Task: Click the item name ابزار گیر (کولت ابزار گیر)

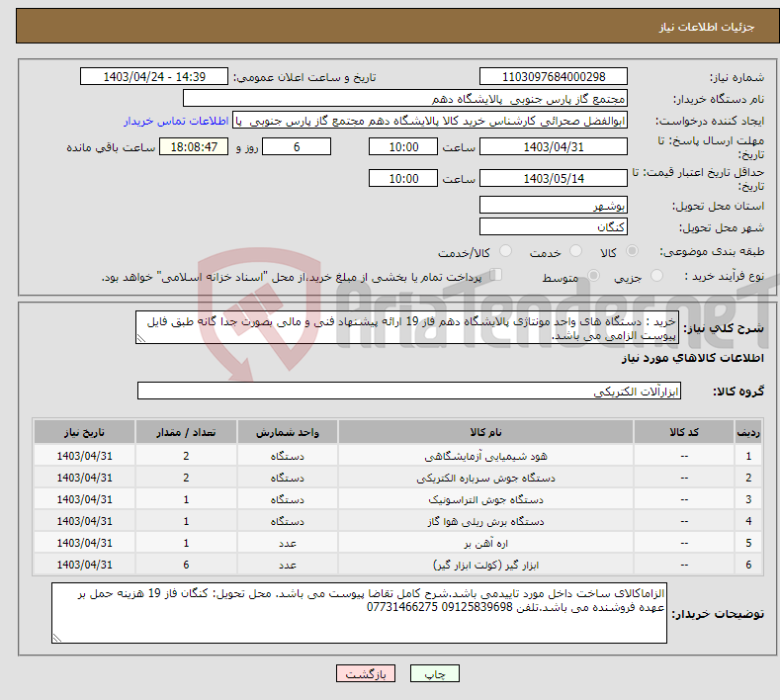Action: [x=485, y=566]
